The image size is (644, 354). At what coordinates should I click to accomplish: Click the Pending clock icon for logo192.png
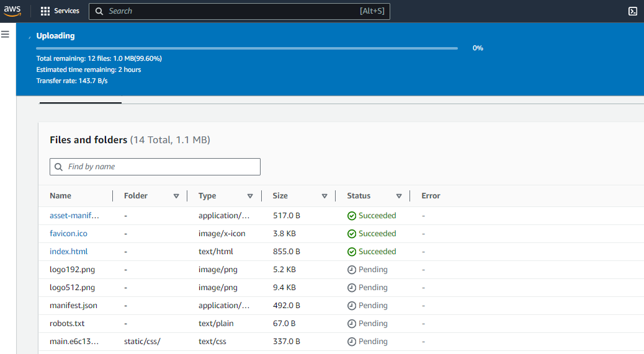click(352, 270)
